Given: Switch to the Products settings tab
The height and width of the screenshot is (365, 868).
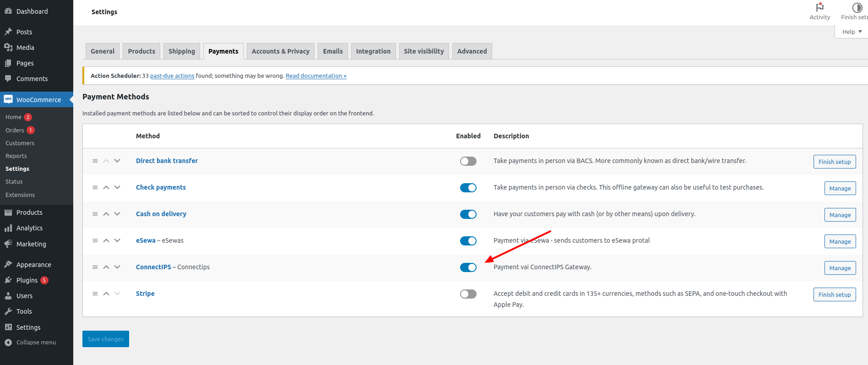Looking at the screenshot, I should 141,51.
